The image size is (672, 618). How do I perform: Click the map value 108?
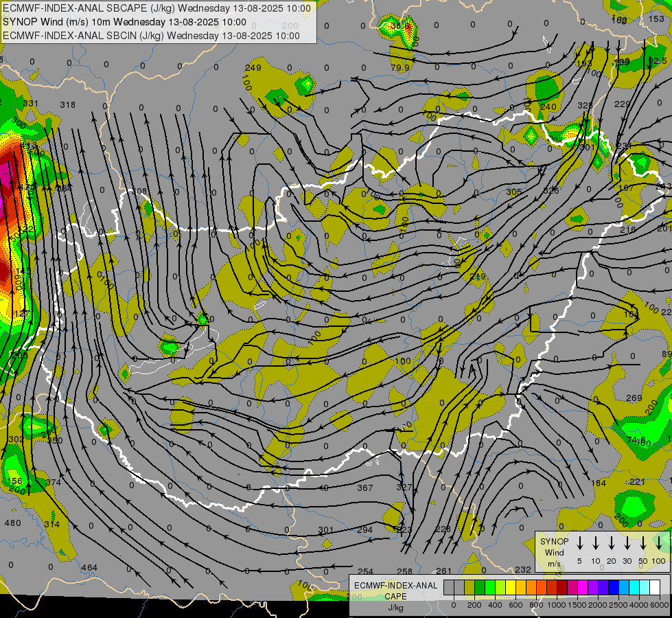click(x=140, y=192)
